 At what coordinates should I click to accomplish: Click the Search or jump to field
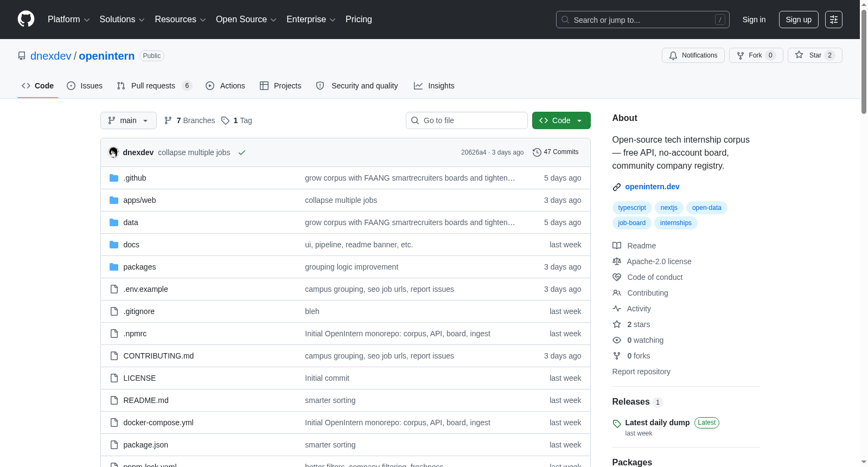pyautogui.click(x=643, y=20)
